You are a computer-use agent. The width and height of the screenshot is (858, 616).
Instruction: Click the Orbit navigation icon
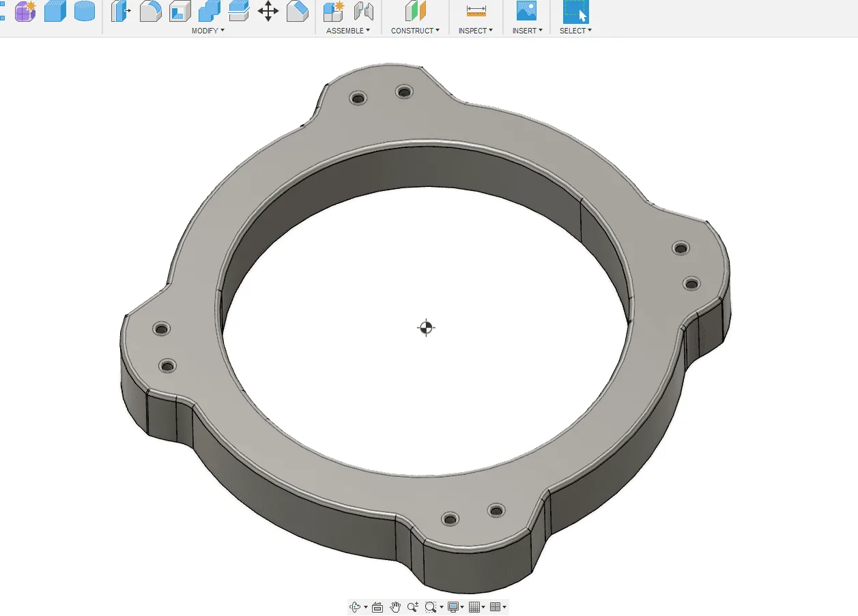click(355, 606)
